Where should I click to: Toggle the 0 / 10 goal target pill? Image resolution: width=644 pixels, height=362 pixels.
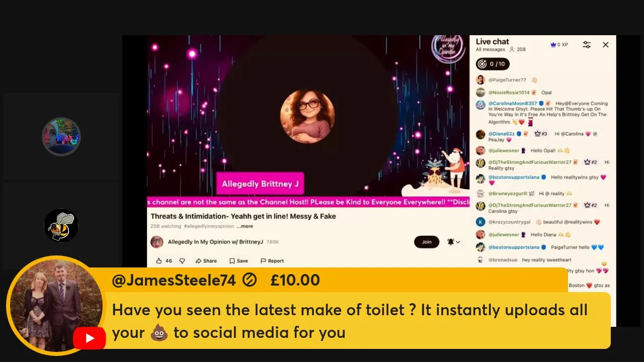pyautogui.click(x=493, y=64)
